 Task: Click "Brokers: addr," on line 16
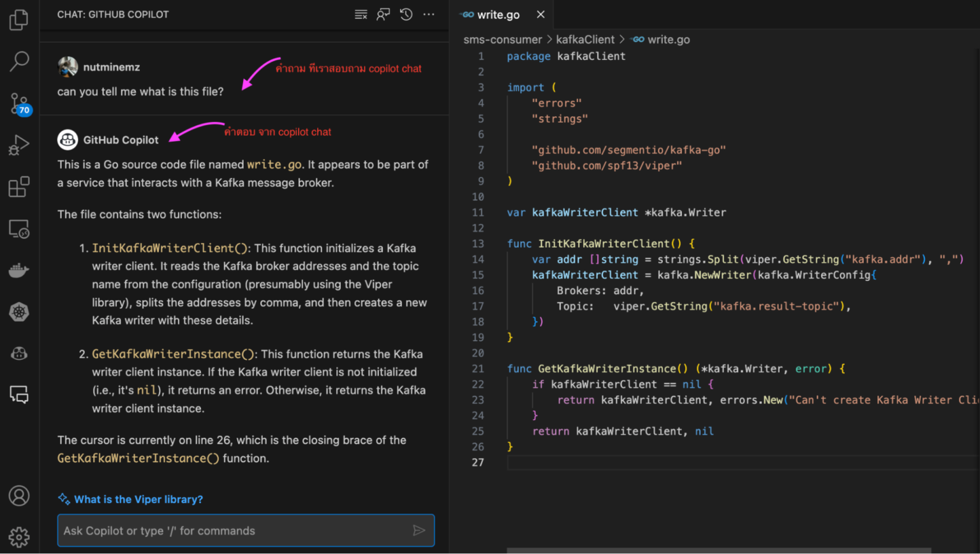point(600,290)
